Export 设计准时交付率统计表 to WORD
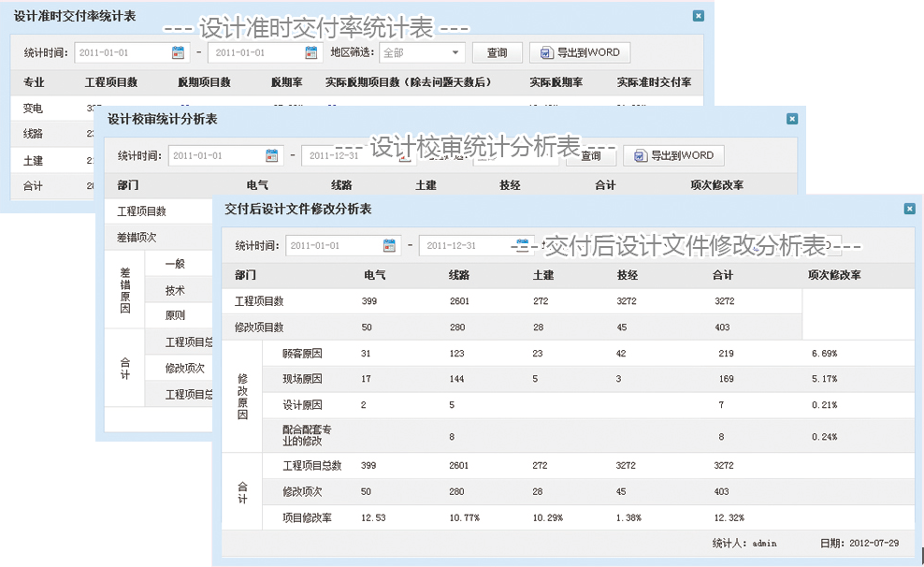The height and width of the screenshot is (567, 924). click(x=580, y=53)
